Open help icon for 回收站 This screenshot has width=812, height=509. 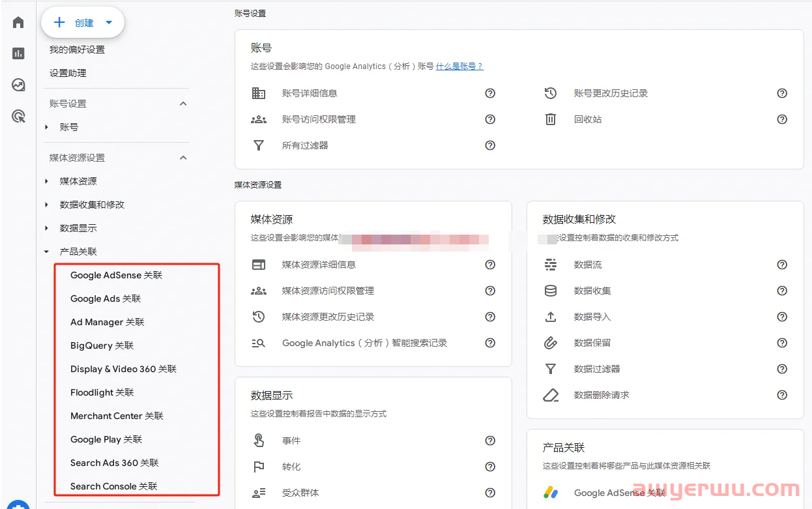[x=782, y=119]
